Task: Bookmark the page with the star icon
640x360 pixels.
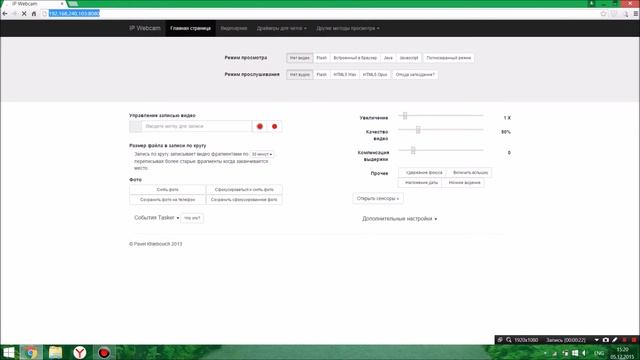Action: click(x=603, y=13)
